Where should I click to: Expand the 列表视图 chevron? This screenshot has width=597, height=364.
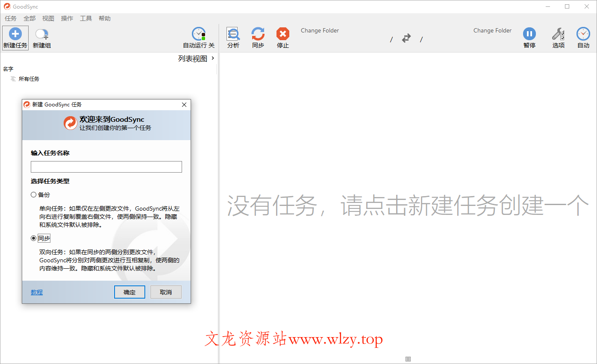pos(212,59)
